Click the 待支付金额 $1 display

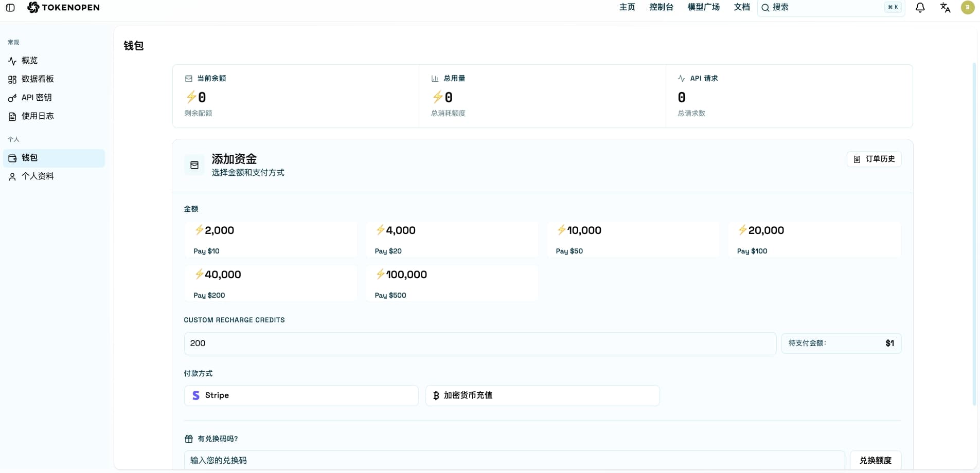[841, 343]
